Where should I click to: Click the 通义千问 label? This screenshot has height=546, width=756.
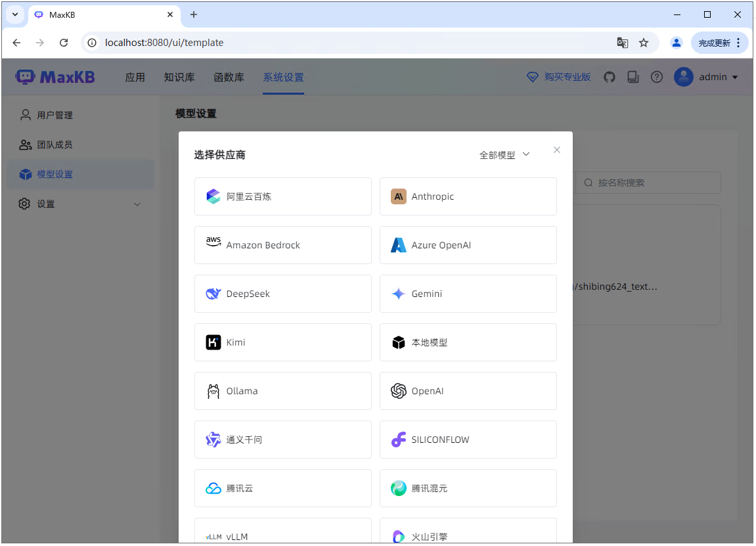point(244,440)
